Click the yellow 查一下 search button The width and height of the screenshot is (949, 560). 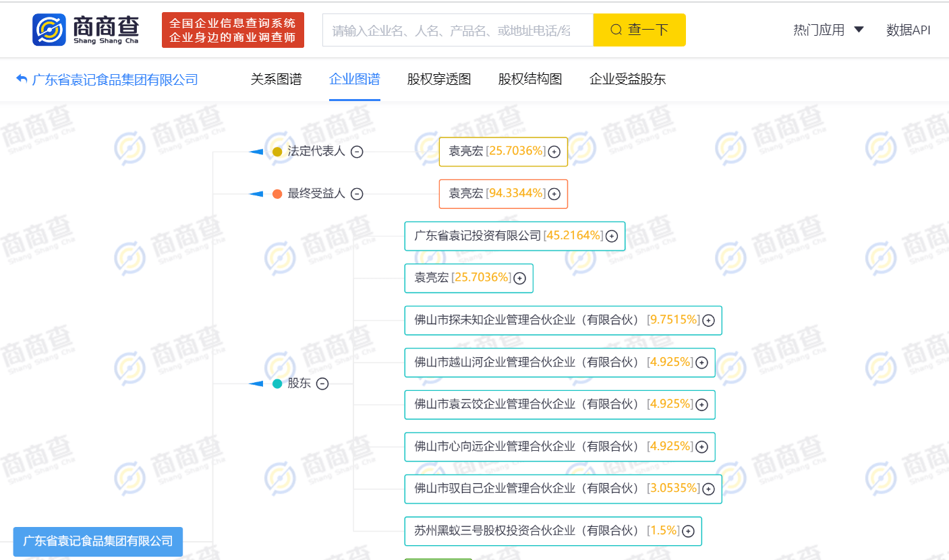(639, 30)
